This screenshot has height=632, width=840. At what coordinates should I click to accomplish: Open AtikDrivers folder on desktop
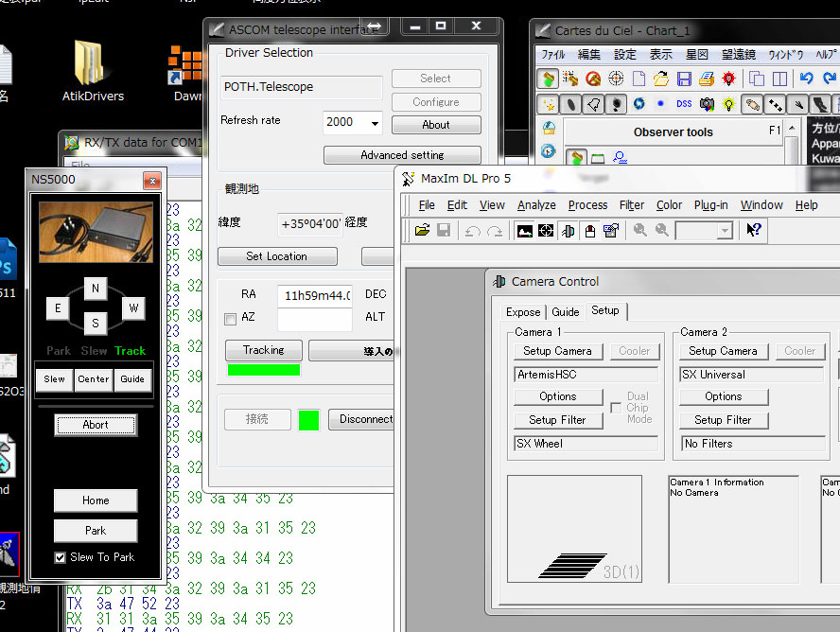pos(93,72)
